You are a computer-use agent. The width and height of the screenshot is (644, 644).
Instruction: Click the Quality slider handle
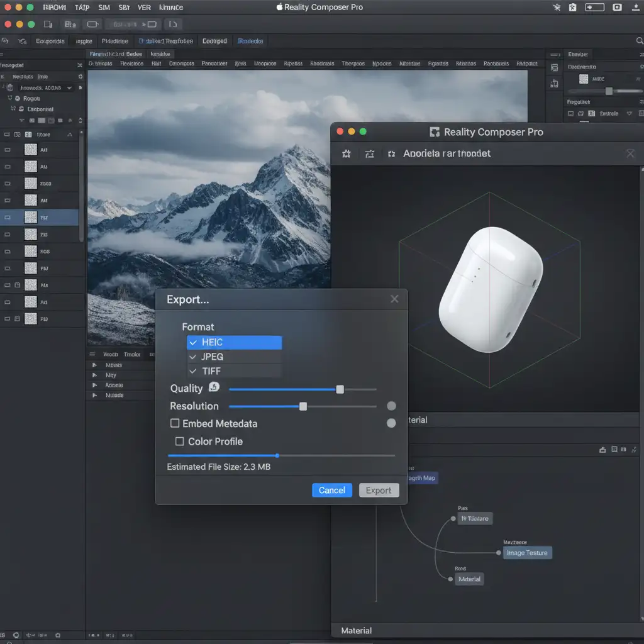pyautogui.click(x=340, y=389)
